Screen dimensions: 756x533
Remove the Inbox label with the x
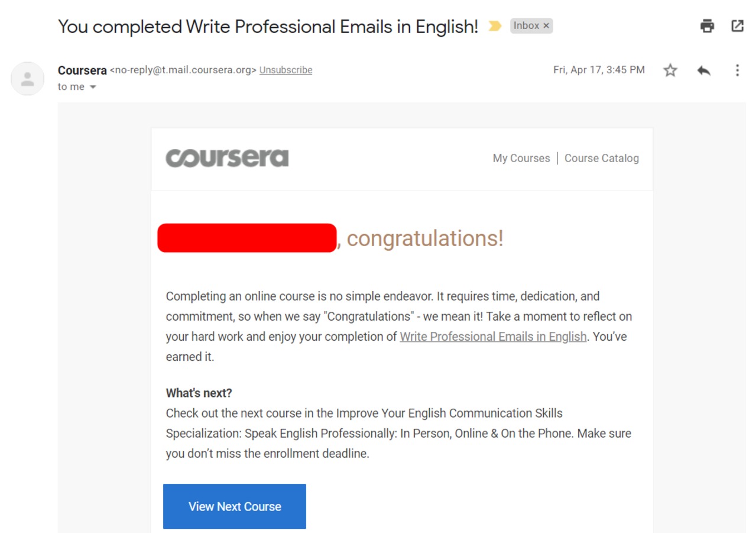point(546,26)
